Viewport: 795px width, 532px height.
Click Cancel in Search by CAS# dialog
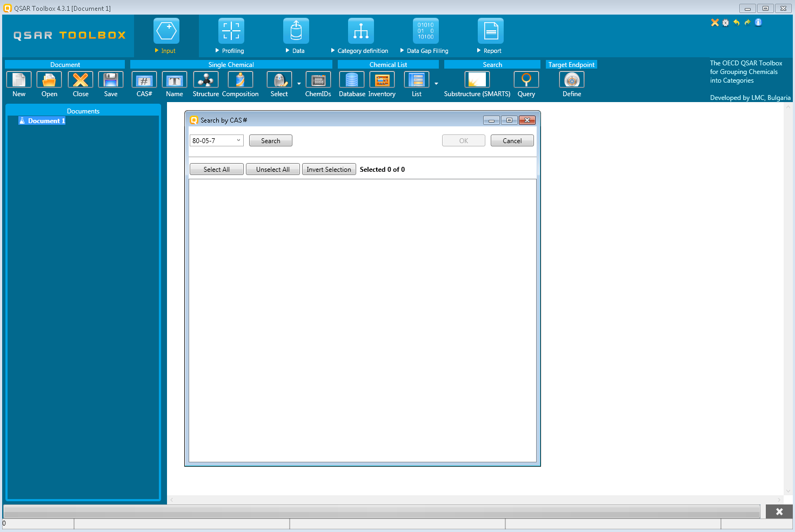click(x=512, y=141)
